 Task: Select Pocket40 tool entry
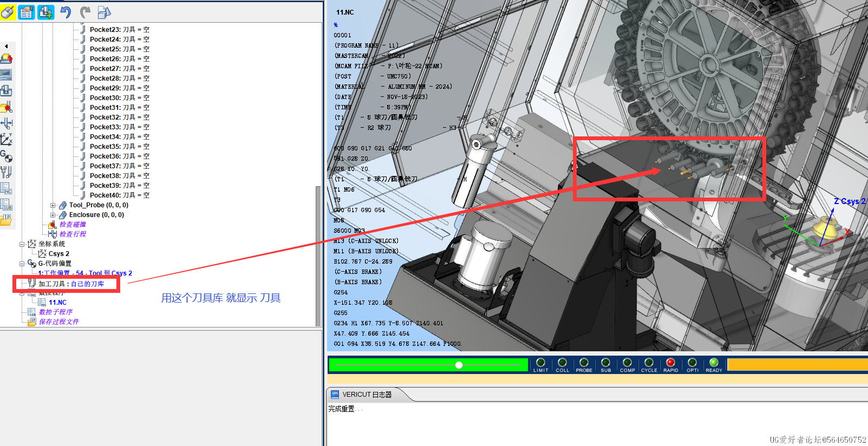[x=120, y=195]
